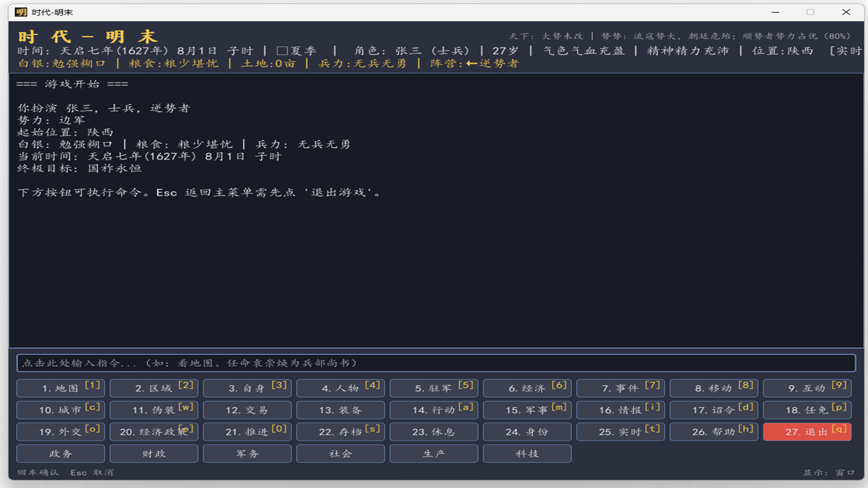Switch to the 科技 technology tab
Screen dimensions: 868x488
(x=527, y=453)
